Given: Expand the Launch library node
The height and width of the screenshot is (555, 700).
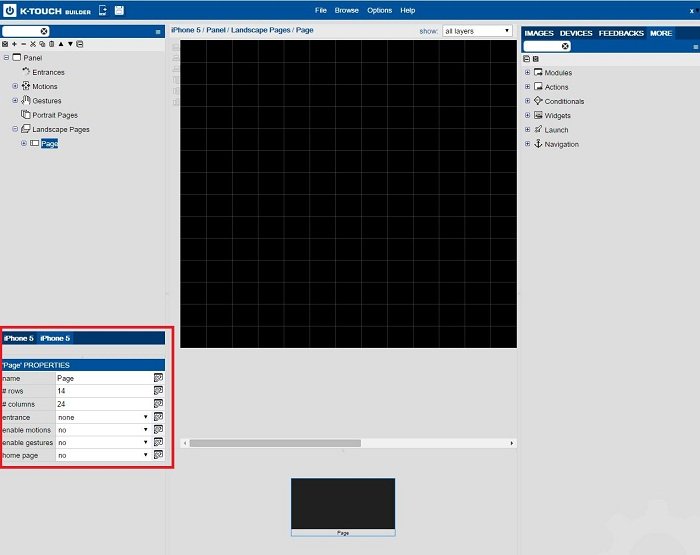Looking at the screenshot, I should [x=527, y=129].
